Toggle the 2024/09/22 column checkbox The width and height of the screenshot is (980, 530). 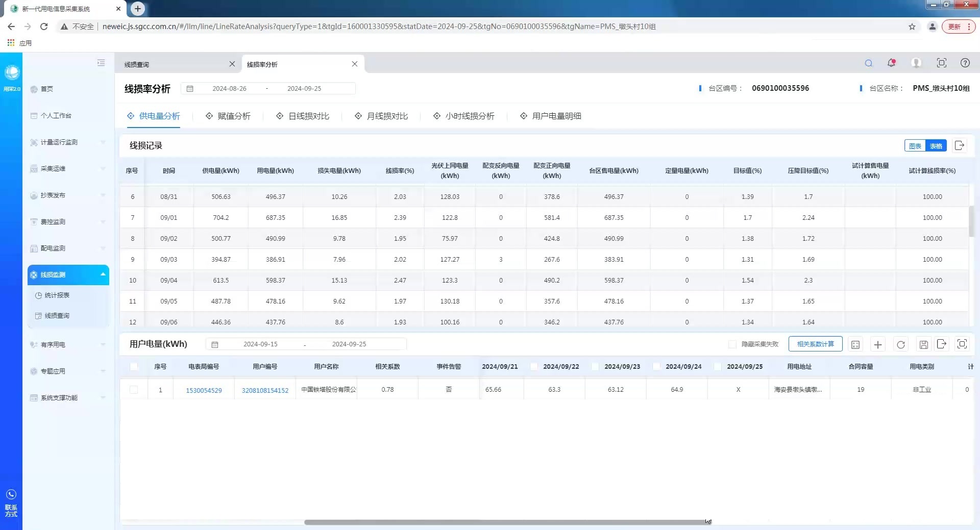point(534,366)
